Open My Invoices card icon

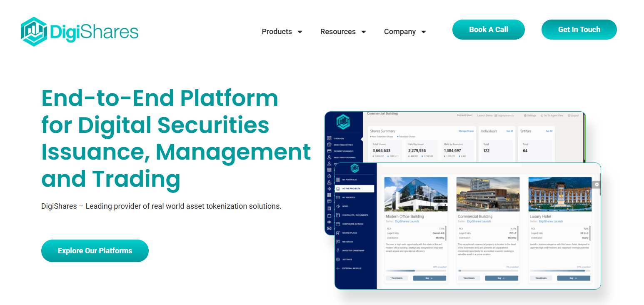click(x=338, y=197)
